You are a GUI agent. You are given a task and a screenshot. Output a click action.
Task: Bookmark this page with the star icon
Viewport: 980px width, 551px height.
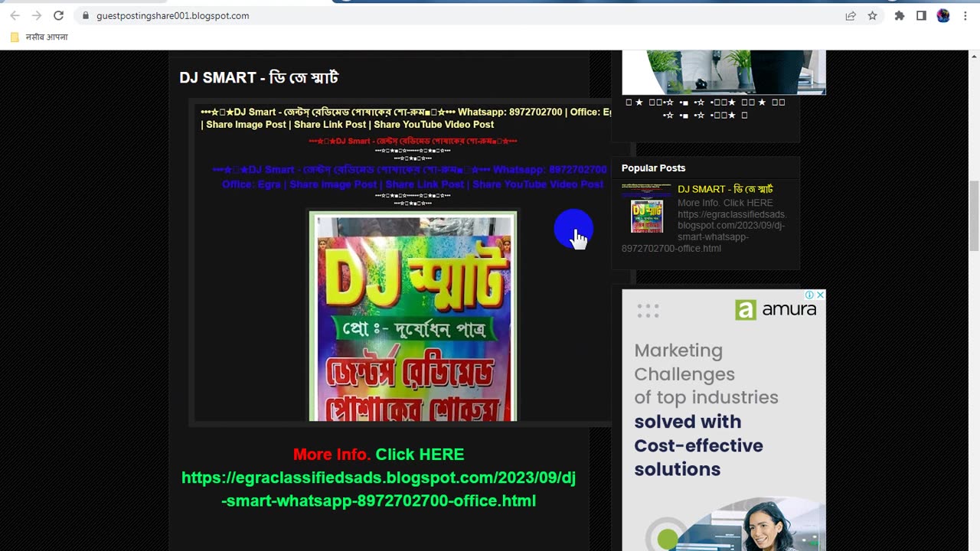872,15
